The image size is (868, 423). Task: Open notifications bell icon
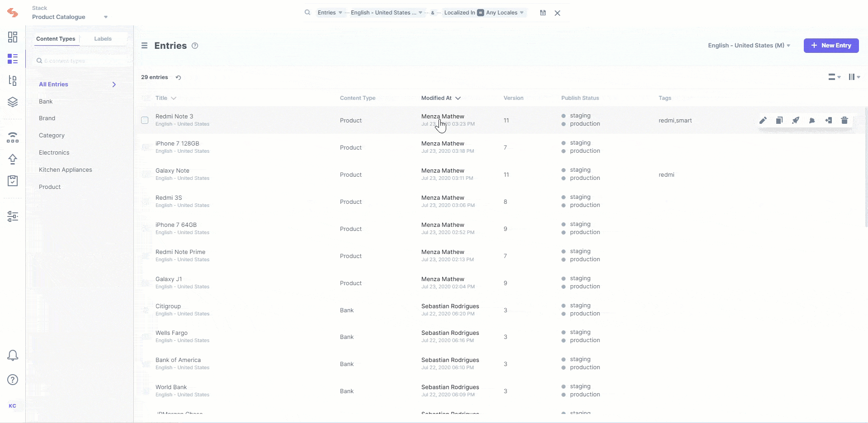click(x=13, y=356)
